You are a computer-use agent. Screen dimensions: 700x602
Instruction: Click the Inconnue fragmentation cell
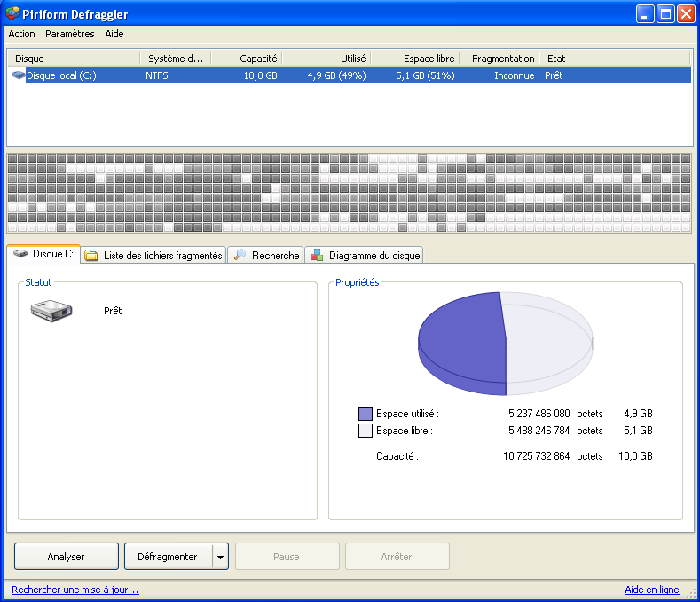(x=515, y=75)
